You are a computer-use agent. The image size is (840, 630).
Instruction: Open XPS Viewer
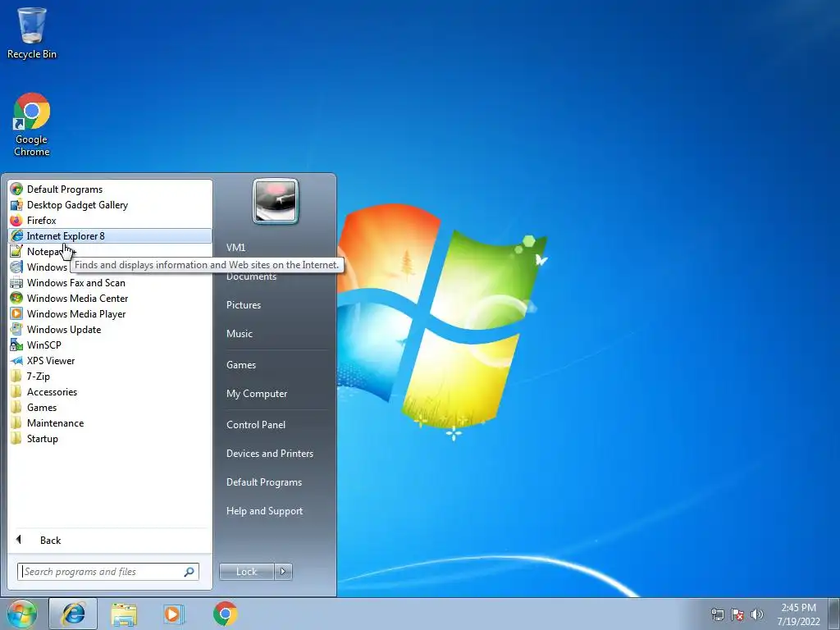(x=110, y=360)
